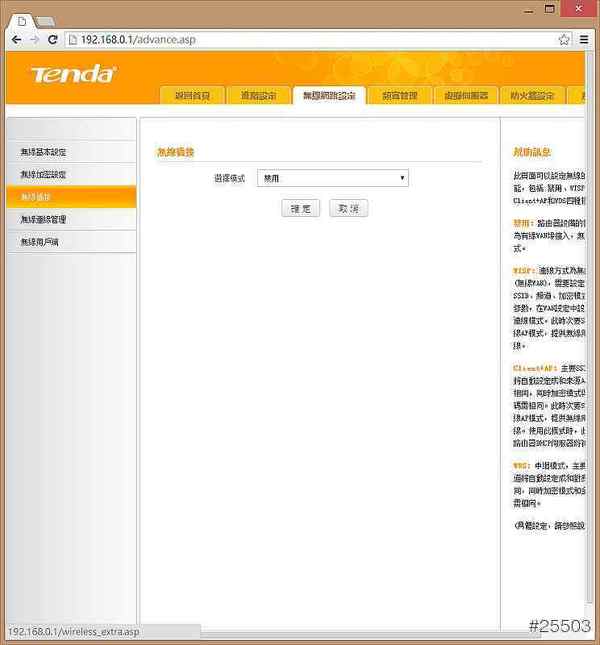Bookmark this page with the star icon
Screen dimensions: 600x645
pos(564,39)
